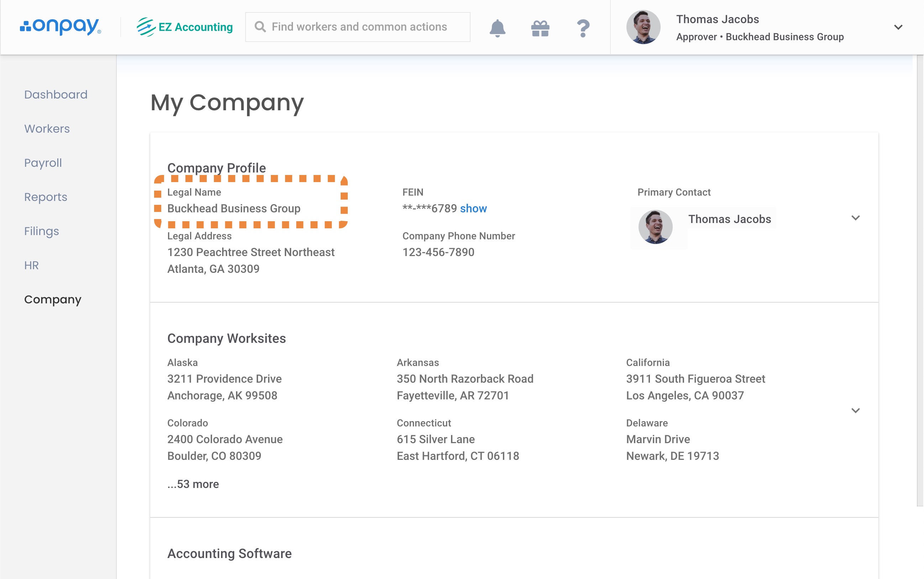
Task: Click the Buckhead Business Group legal name
Action: (x=234, y=208)
